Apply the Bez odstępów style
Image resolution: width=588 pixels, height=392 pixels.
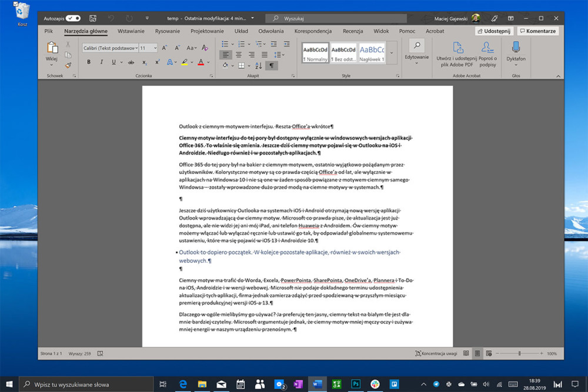343,52
